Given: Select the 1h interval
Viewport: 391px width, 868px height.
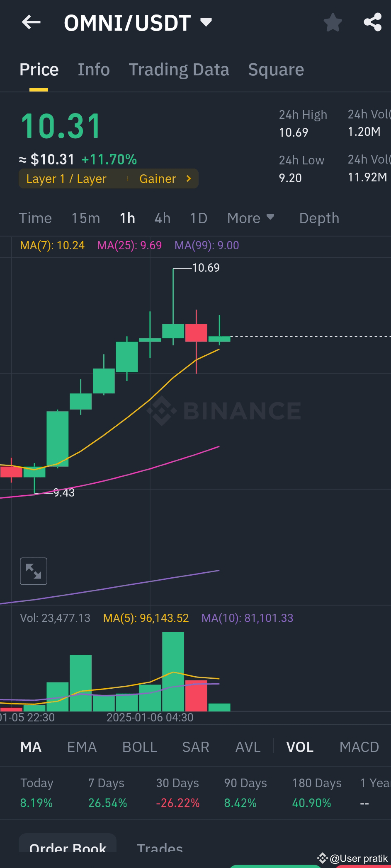Looking at the screenshot, I should [127, 218].
